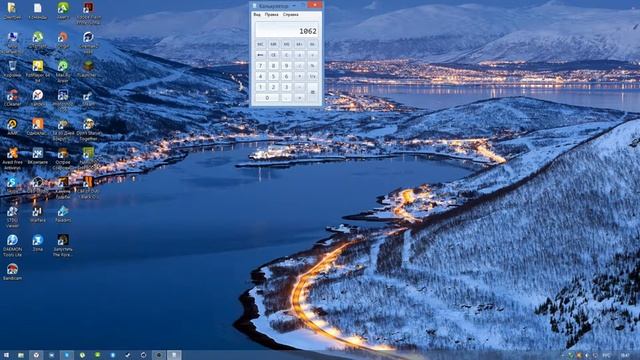
Task: Open the Справка menu in Calculator
Action: [x=291, y=15]
